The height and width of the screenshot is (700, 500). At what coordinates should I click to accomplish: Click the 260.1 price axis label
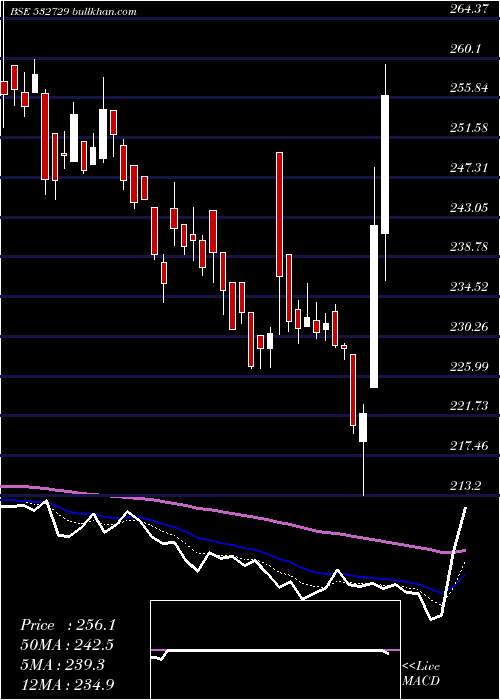[466, 48]
